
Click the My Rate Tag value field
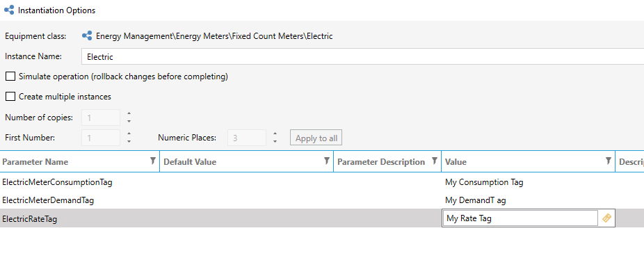(x=520, y=218)
